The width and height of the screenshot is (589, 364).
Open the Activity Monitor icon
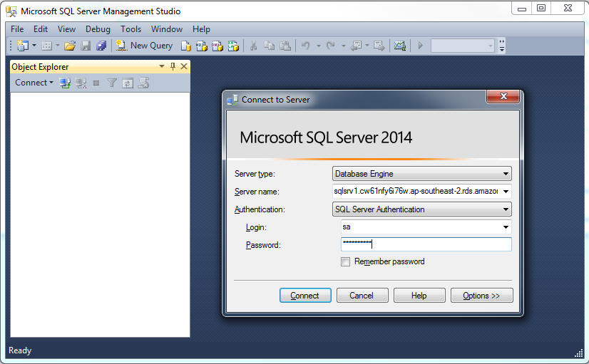(x=399, y=46)
